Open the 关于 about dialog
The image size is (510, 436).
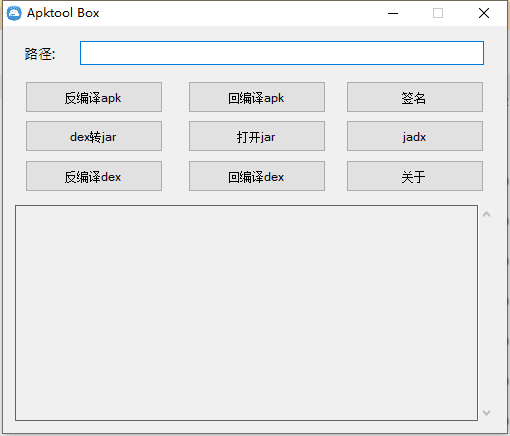415,176
